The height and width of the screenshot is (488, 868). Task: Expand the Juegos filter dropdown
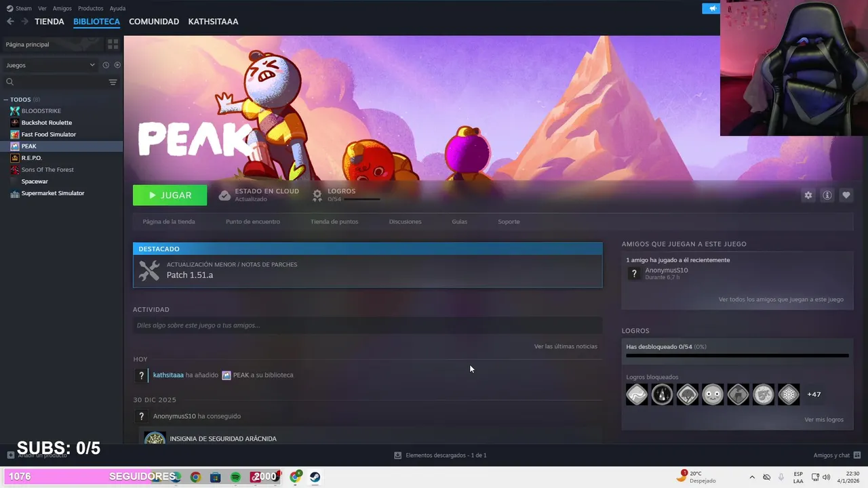coord(50,65)
